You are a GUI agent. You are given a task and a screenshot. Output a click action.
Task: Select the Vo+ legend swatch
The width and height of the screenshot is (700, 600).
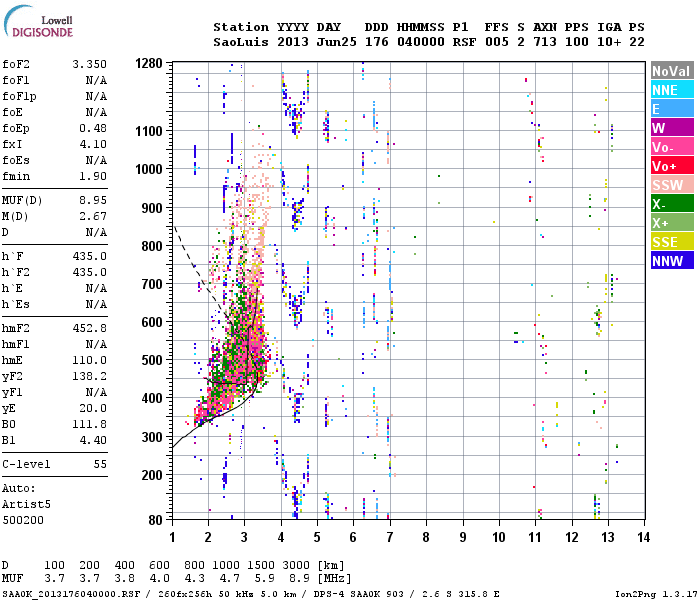coord(672,166)
